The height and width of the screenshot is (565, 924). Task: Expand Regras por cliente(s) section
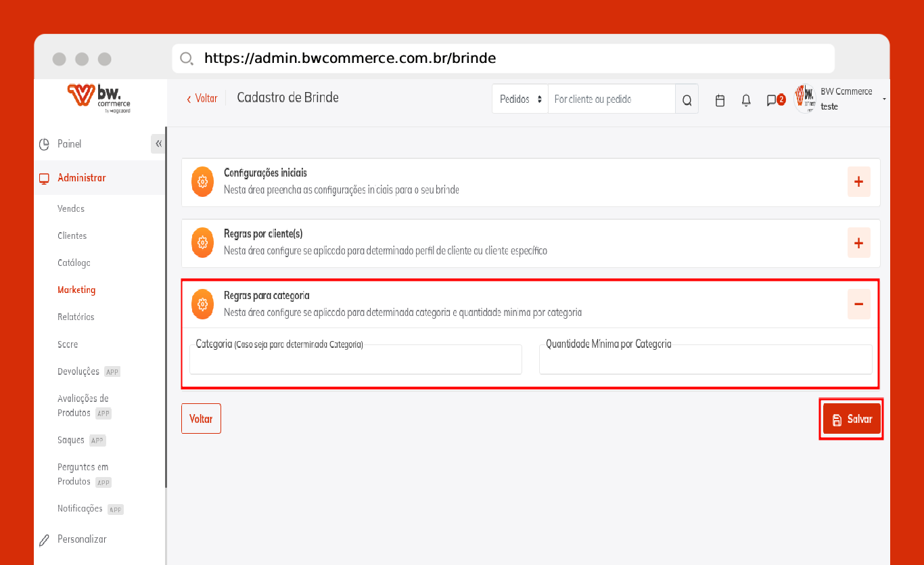[x=858, y=243]
